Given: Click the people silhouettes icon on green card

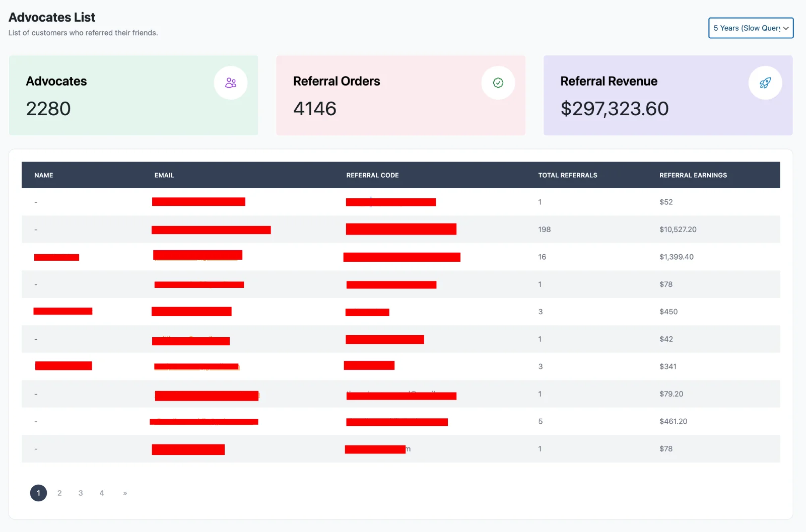Looking at the screenshot, I should click(231, 82).
